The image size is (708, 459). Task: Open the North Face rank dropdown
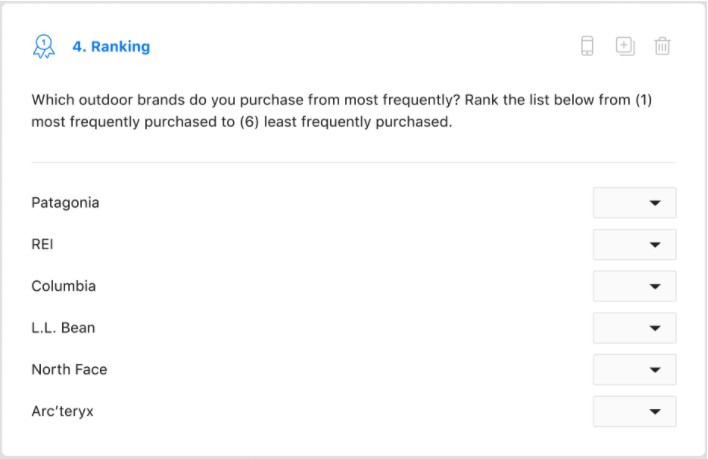(x=634, y=369)
